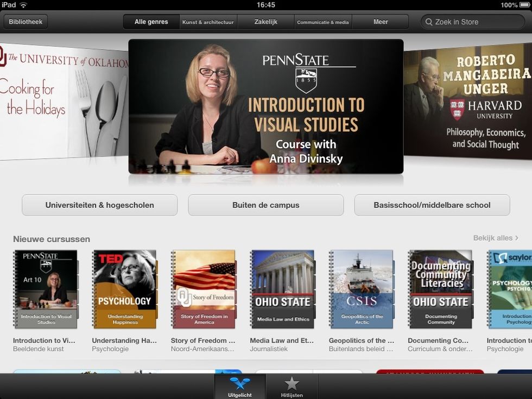Expand the Meer genres menu
Screen dimensions: 532x399
pyautogui.click(x=381, y=22)
